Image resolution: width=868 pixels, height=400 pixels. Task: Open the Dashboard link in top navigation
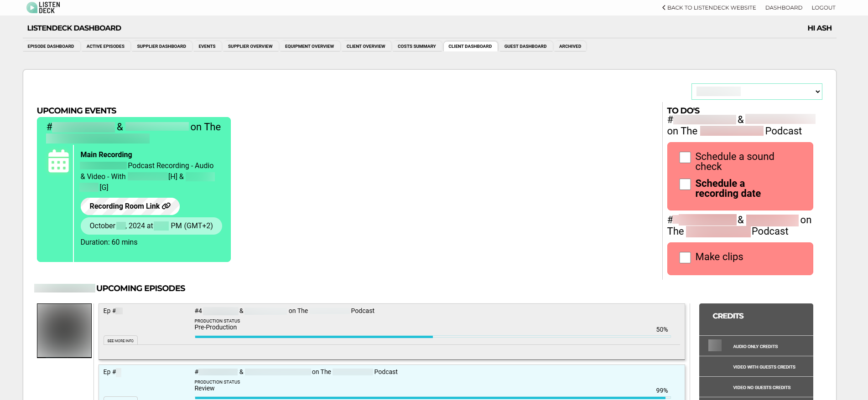coord(784,8)
